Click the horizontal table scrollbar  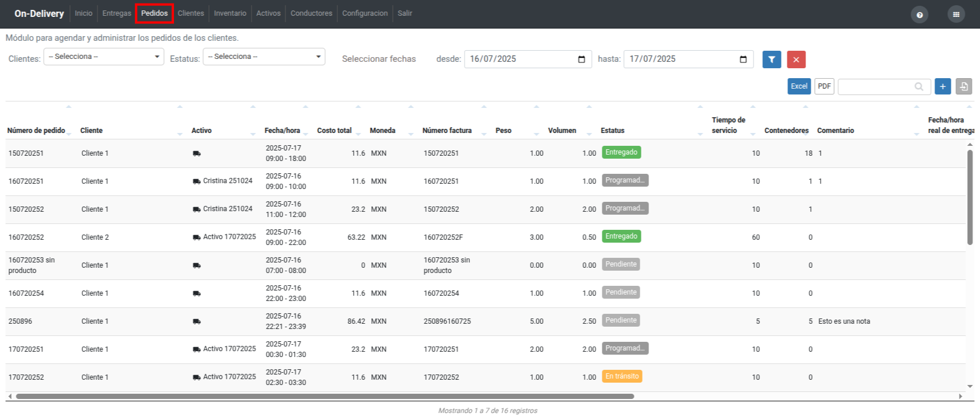click(x=325, y=397)
